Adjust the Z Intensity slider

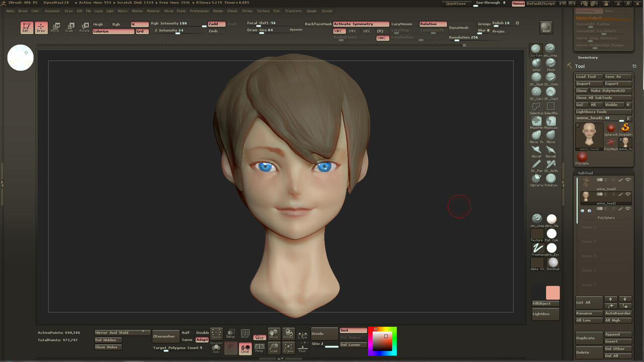click(x=179, y=31)
